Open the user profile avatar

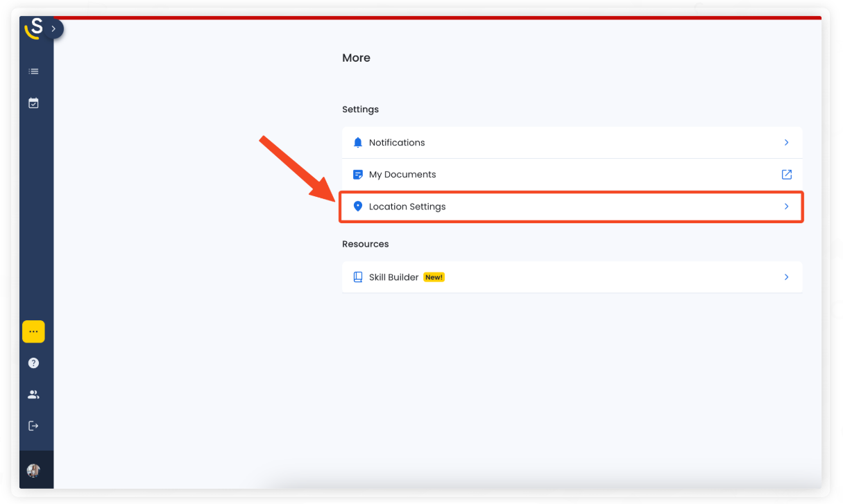(33, 471)
